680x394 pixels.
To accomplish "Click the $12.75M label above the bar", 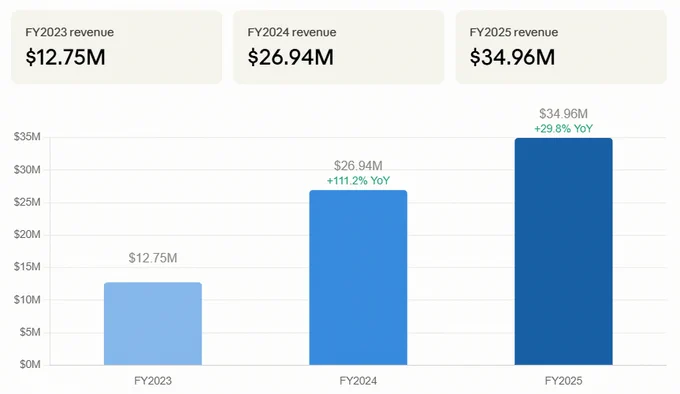I will tap(153, 258).
